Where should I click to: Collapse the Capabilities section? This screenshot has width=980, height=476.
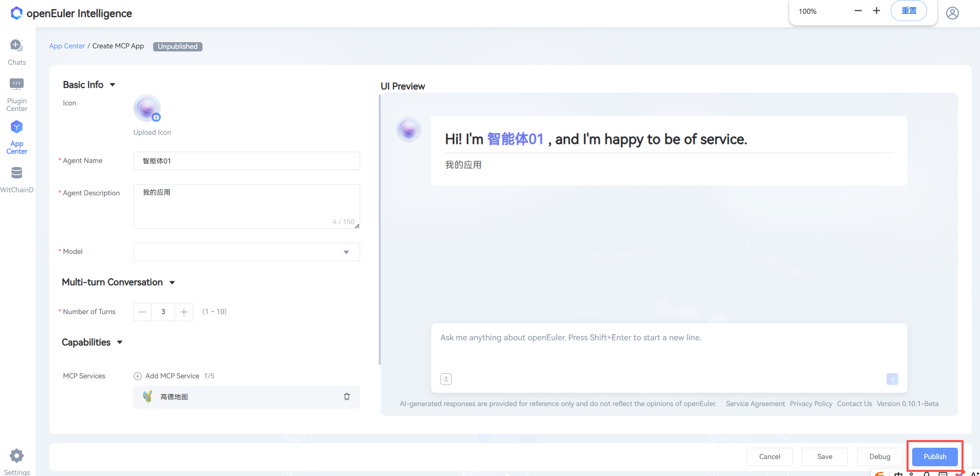(120, 342)
